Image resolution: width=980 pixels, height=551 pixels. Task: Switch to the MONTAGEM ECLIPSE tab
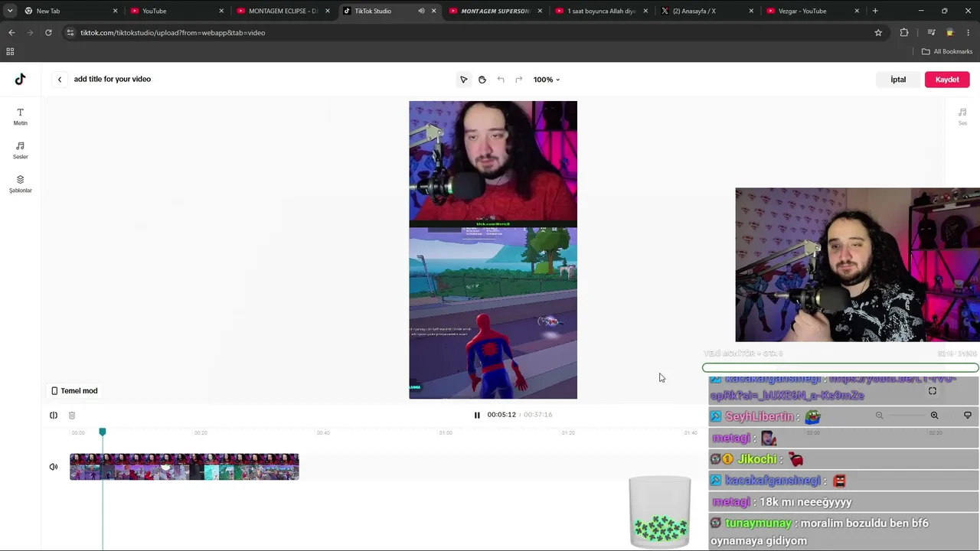coord(283,11)
